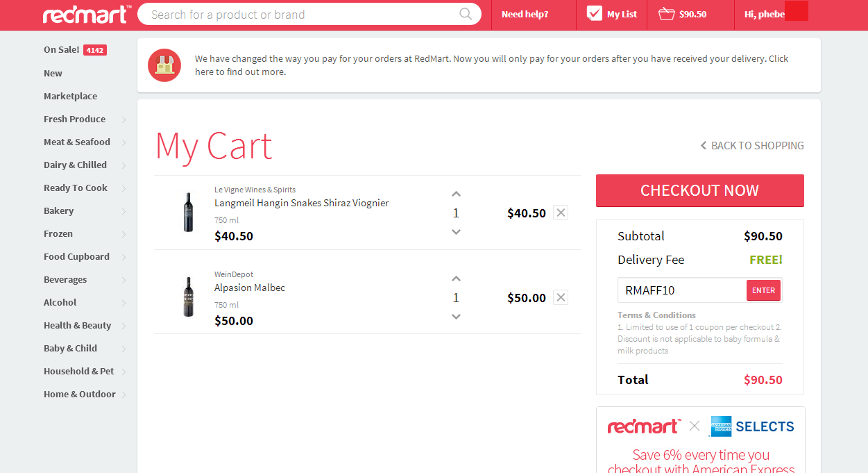Expand Beverages category chevron
This screenshot has height=473, width=868.
(124, 280)
